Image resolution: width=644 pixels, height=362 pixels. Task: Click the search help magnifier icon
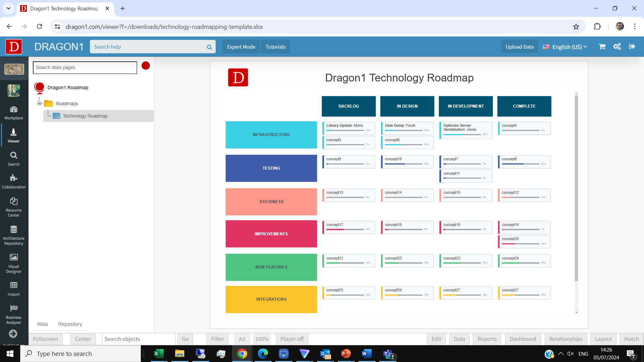click(x=209, y=47)
